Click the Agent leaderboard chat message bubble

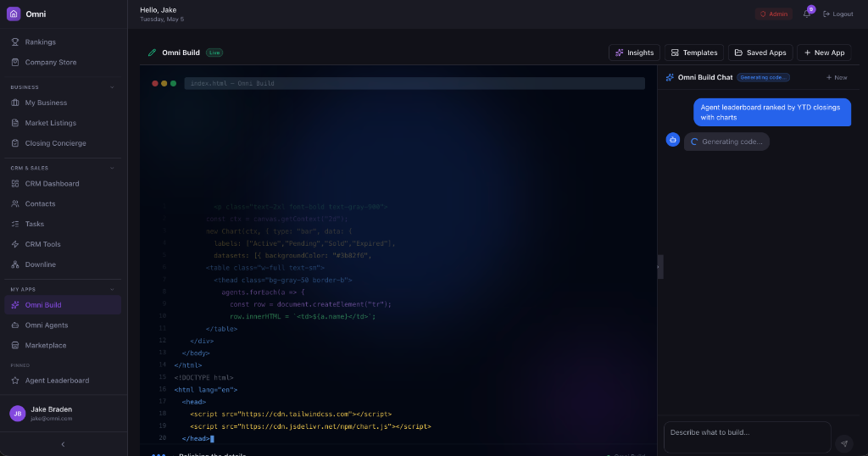(x=772, y=113)
